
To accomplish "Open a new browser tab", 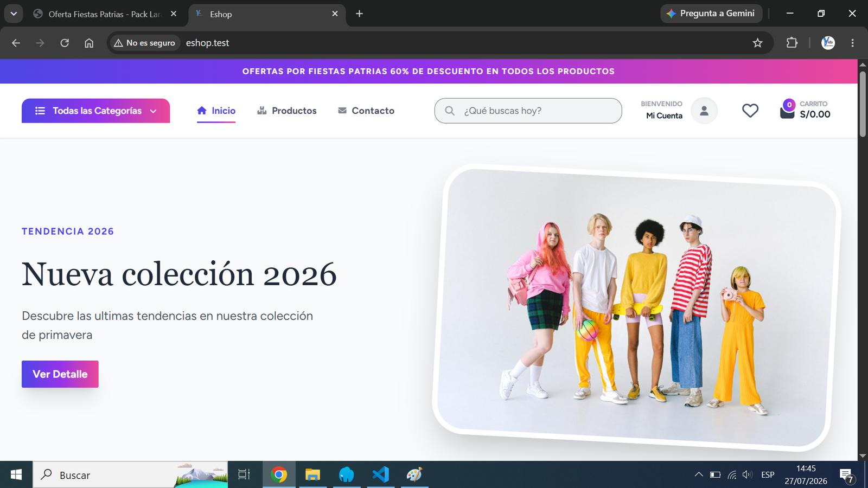I will [359, 14].
